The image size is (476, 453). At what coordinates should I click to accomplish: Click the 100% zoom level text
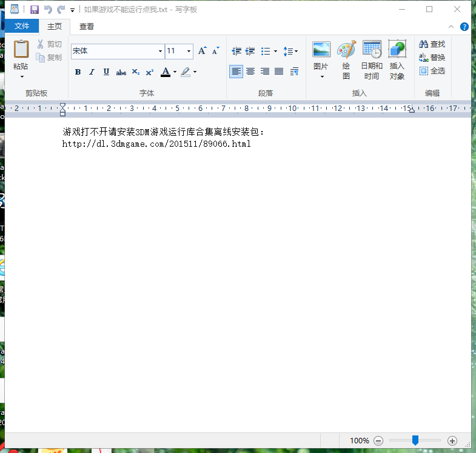click(360, 440)
